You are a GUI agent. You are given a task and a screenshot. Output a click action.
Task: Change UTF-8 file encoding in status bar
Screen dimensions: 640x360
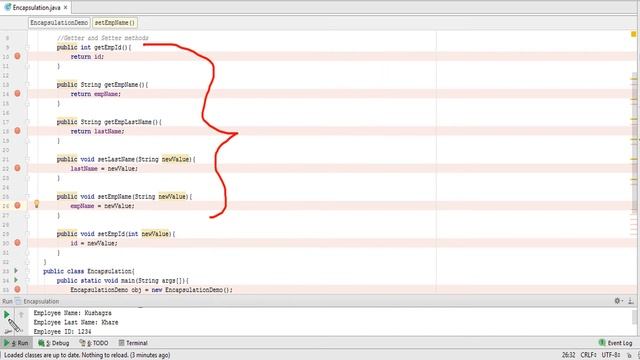tap(611, 355)
